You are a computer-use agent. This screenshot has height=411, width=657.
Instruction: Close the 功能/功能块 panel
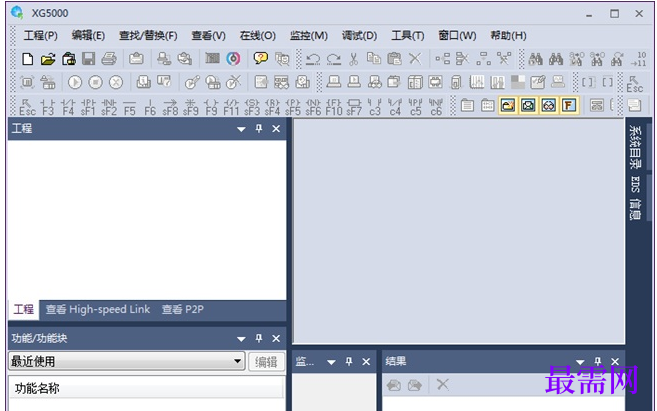coord(276,339)
